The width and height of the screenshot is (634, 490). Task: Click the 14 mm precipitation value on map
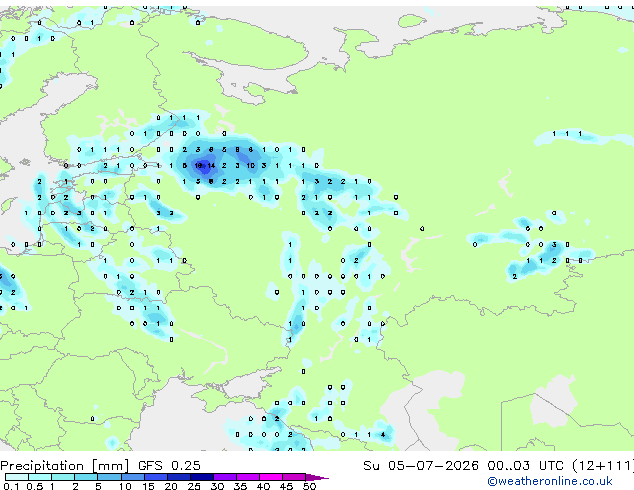(x=211, y=166)
